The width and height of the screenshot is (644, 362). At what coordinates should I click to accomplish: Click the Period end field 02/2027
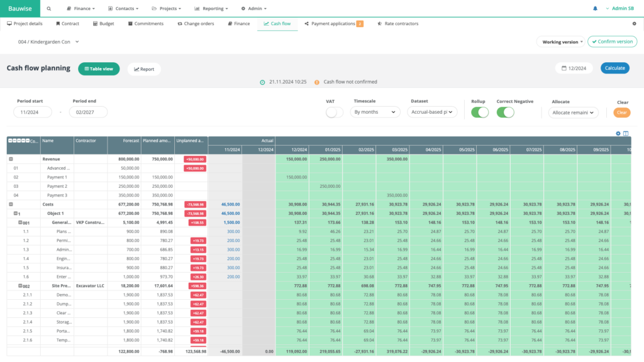tap(88, 112)
